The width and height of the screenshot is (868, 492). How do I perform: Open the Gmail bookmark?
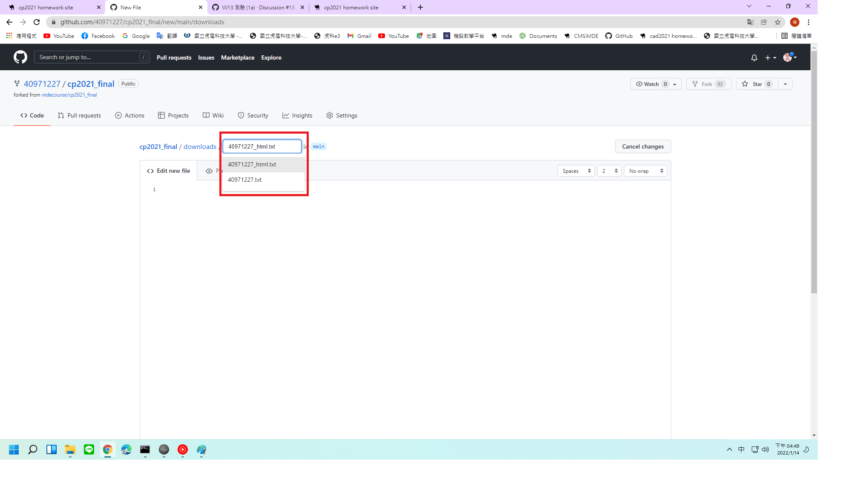(359, 36)
